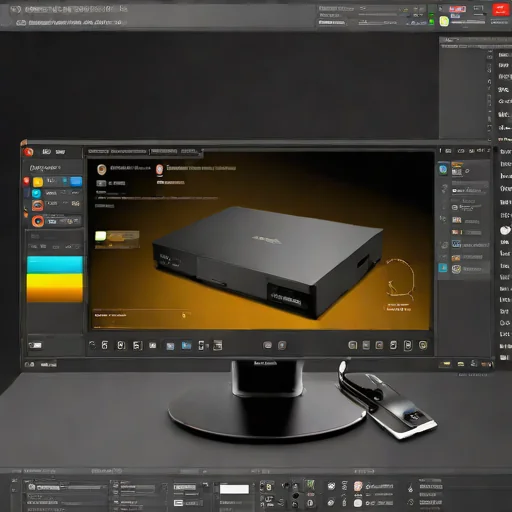The width and height of the screenshot is (512, 512).
Task: Select the cyan circle icon in the left panel
Action: click(x=36, y=193)
